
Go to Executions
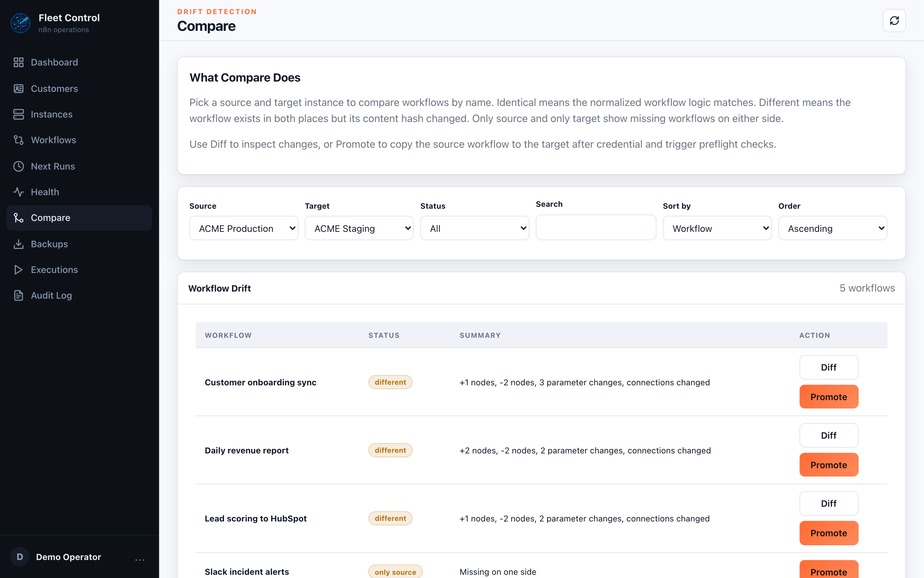(79, 270)
